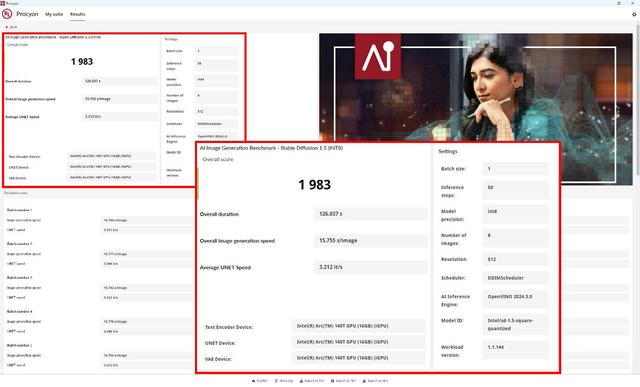Click the UNET Device field value
Screen dimensions: 640x387
point(358,342)
